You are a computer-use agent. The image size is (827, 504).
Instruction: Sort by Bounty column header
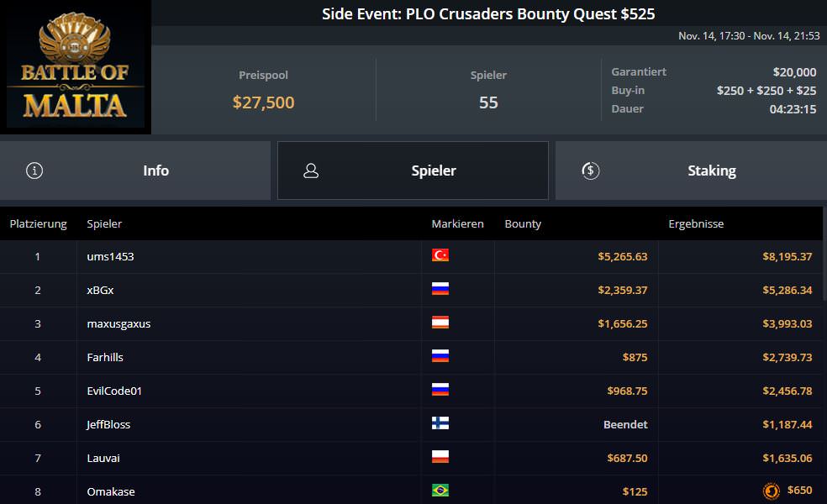click(x=523, y=224)
